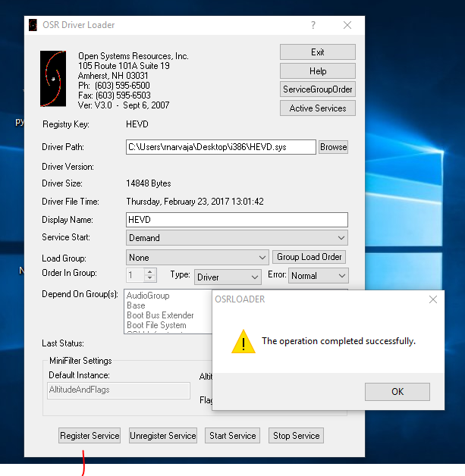Open the Type dropdown set to Driver
Viewport: 465px width, 476px height.
(228, 277)
